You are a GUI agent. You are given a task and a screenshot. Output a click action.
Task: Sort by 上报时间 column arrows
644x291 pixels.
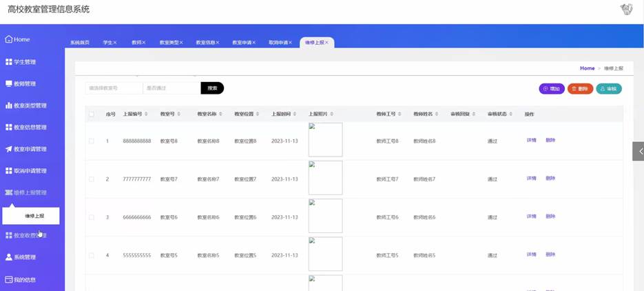(x=295, y=114)
